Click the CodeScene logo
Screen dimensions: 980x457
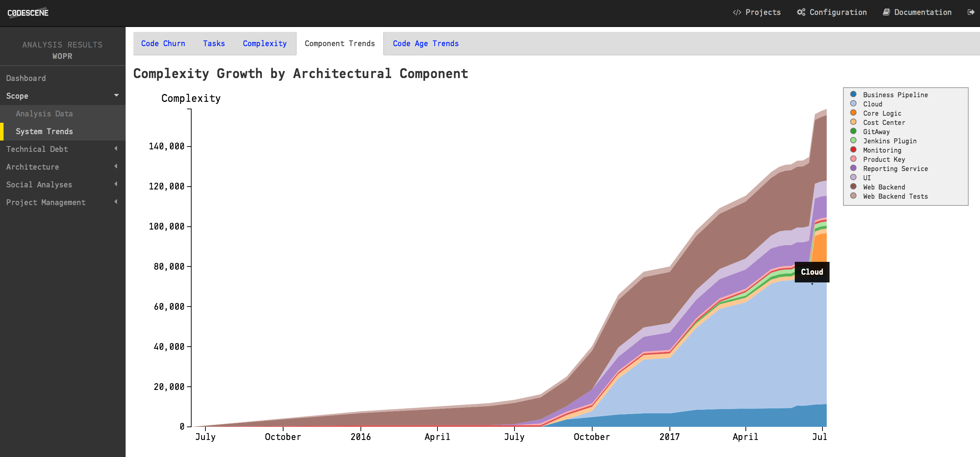click(x=28, y=12)
